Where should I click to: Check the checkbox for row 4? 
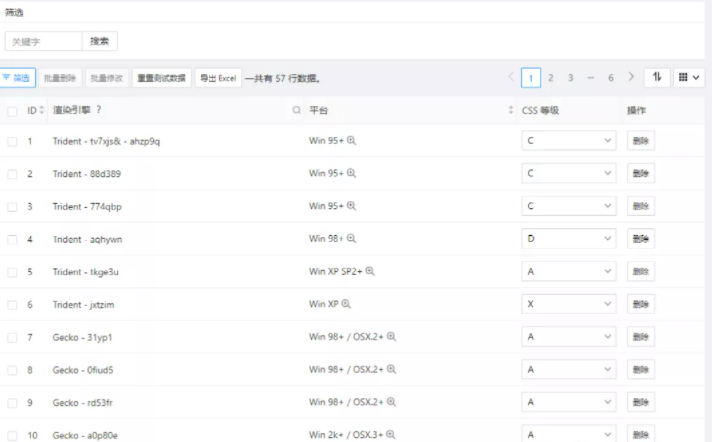point(12,240)
